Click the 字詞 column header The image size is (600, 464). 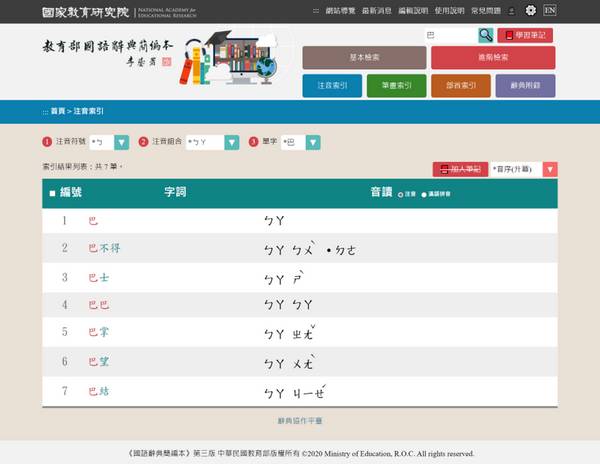(175, 192)
